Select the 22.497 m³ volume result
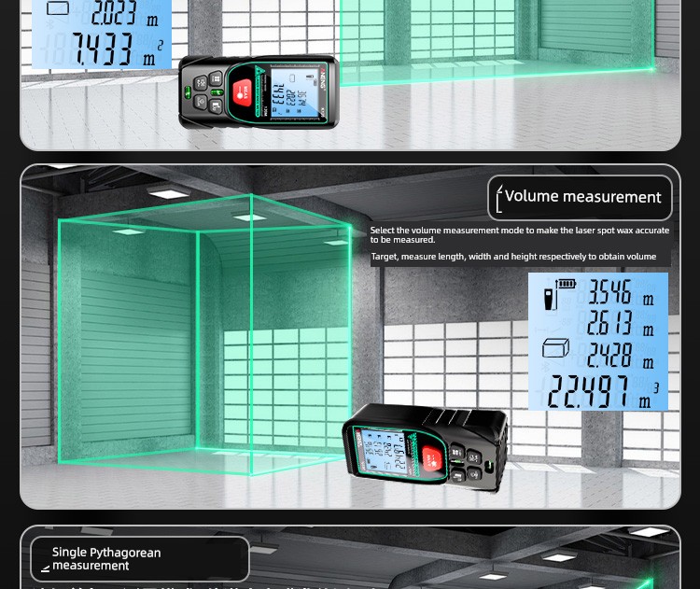700x589 pixels. (x=603, y=392)
